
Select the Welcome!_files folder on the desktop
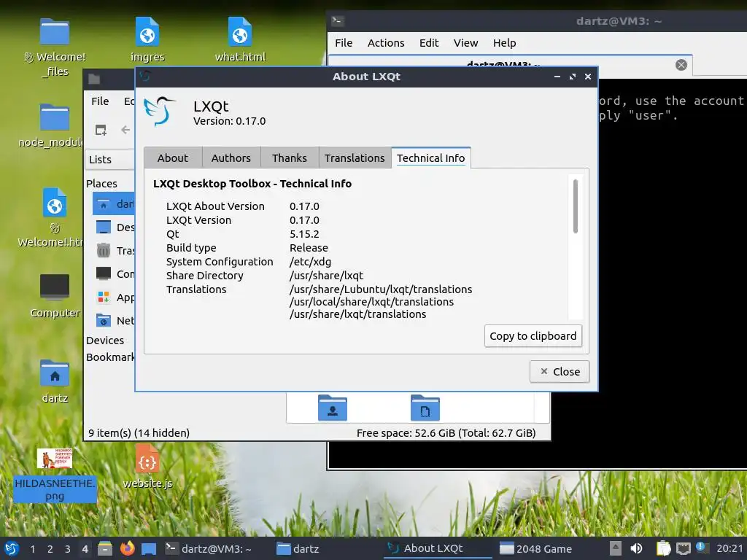(55, 48)
